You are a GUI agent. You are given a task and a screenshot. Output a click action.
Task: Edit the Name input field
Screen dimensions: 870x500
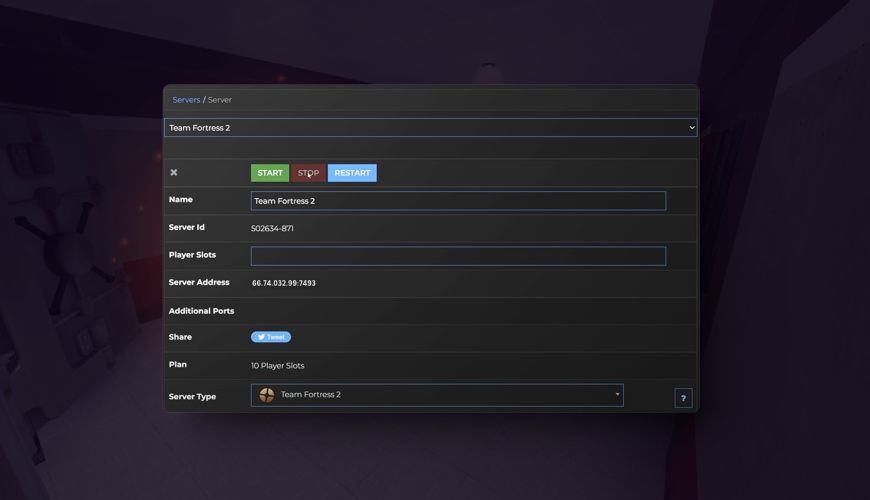pos(458,201)
